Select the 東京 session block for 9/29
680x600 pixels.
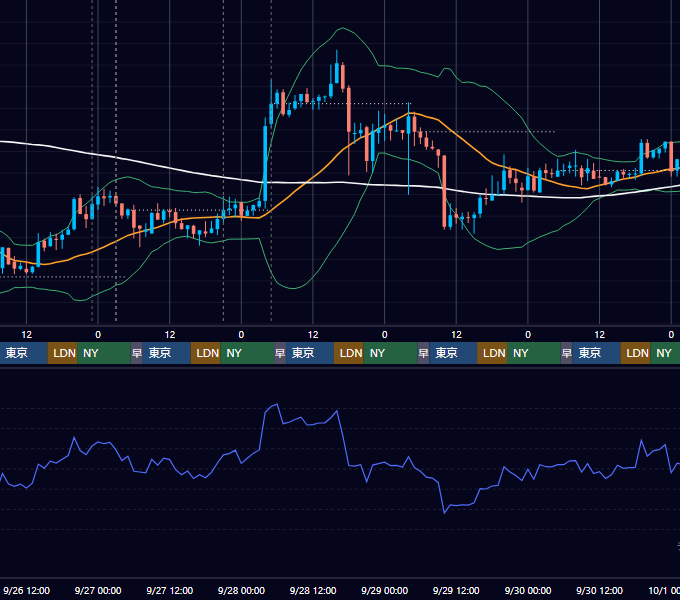453,353
